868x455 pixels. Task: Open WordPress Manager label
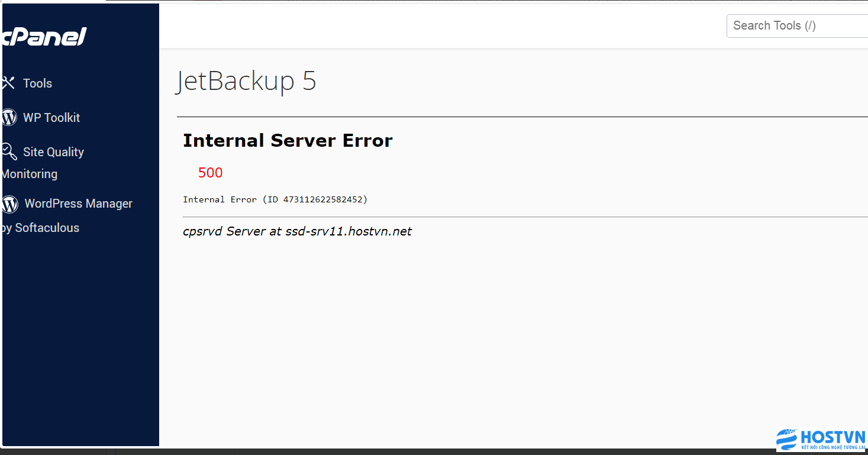tap(78, 204)
